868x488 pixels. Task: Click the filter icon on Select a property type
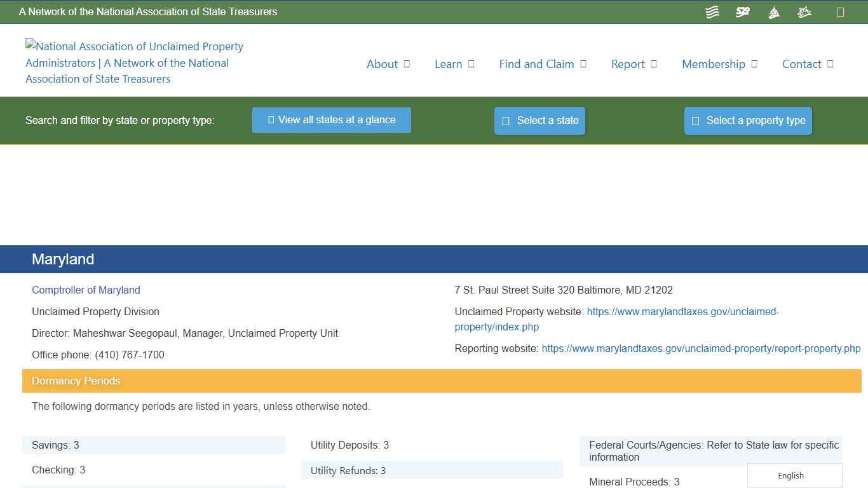[695, 120]
